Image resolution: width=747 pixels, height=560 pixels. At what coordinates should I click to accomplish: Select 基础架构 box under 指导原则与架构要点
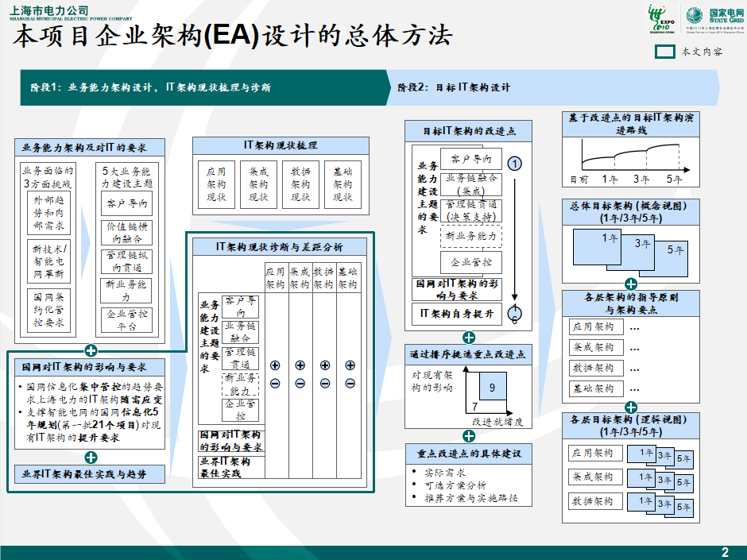[596, 388]
